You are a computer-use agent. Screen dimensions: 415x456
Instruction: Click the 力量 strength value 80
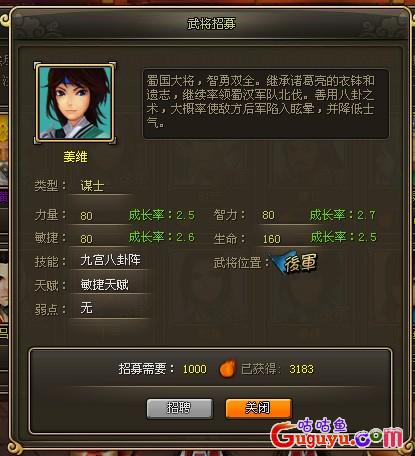point(86,216)
